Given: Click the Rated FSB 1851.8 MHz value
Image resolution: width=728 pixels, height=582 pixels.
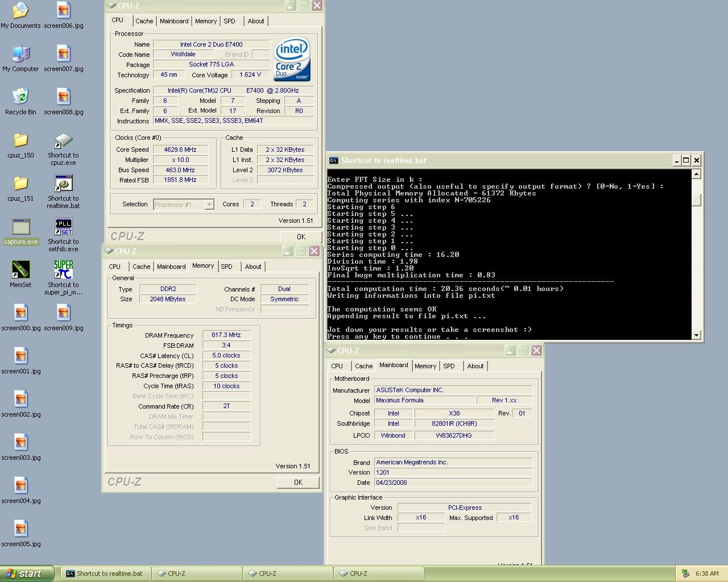Looking at the screenshot, I should [180, 180].
